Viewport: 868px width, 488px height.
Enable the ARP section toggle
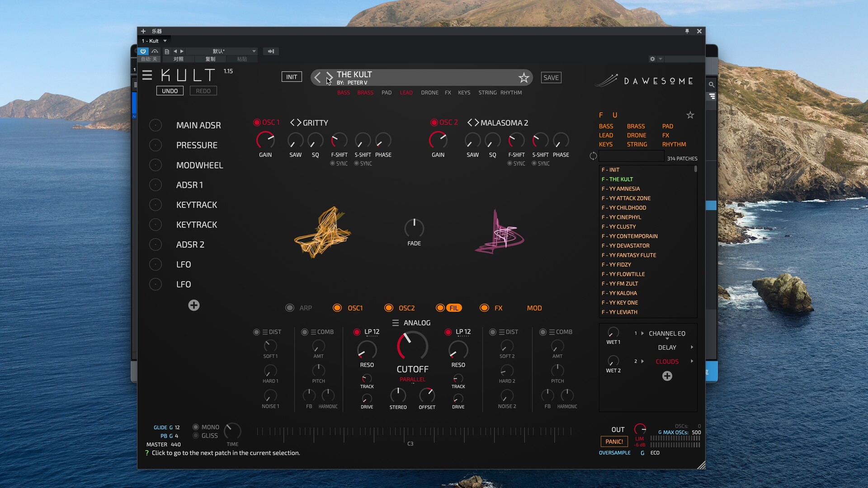click(290, 308)
